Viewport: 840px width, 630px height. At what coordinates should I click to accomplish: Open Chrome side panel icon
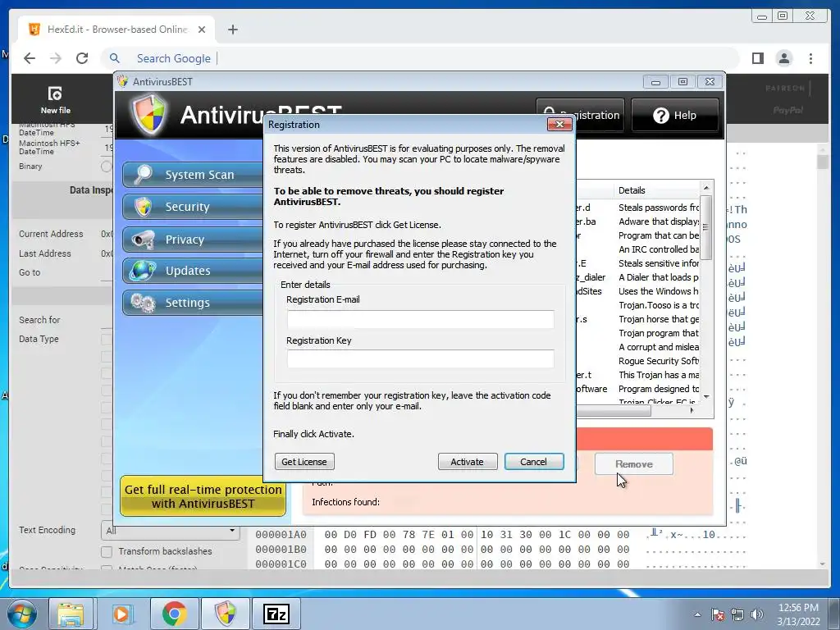[757, 58]
